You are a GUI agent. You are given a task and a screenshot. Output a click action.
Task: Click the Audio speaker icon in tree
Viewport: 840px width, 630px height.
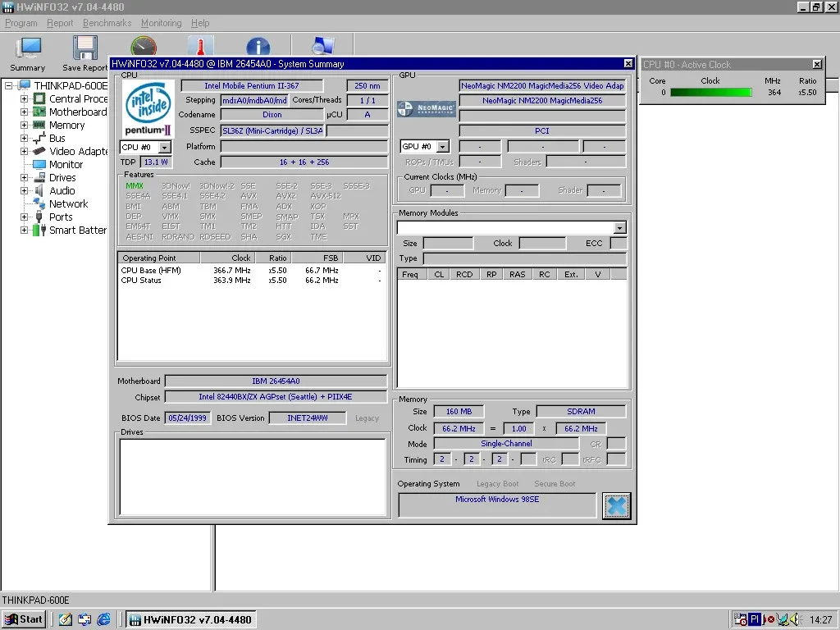[39, 190]
